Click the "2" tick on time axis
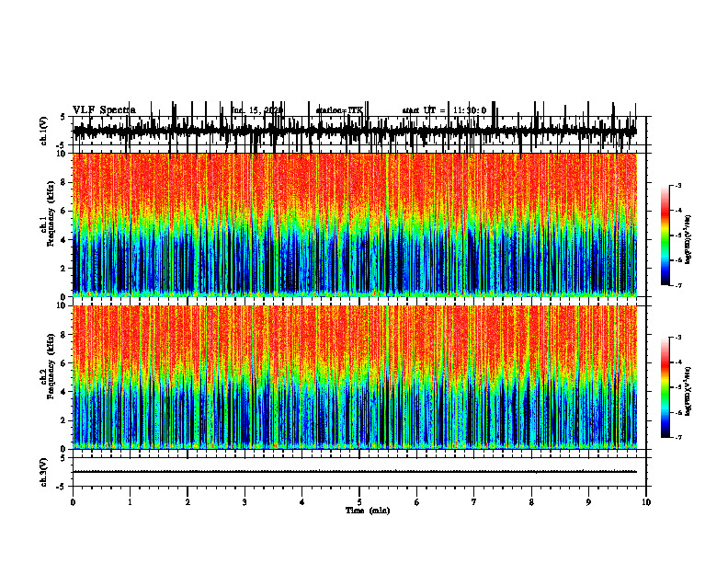728x563 pixels. [188, 502]
